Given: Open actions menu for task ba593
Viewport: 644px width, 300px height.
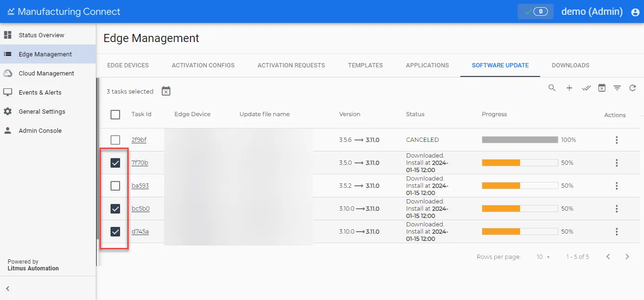Looking at the screenshot, I should click(617, 186).
